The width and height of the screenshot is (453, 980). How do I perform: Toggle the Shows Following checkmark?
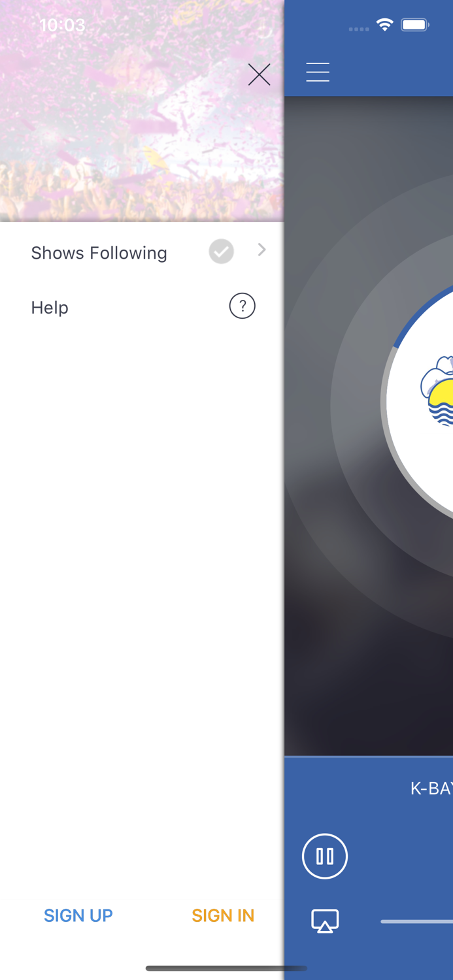click(222, 252)
